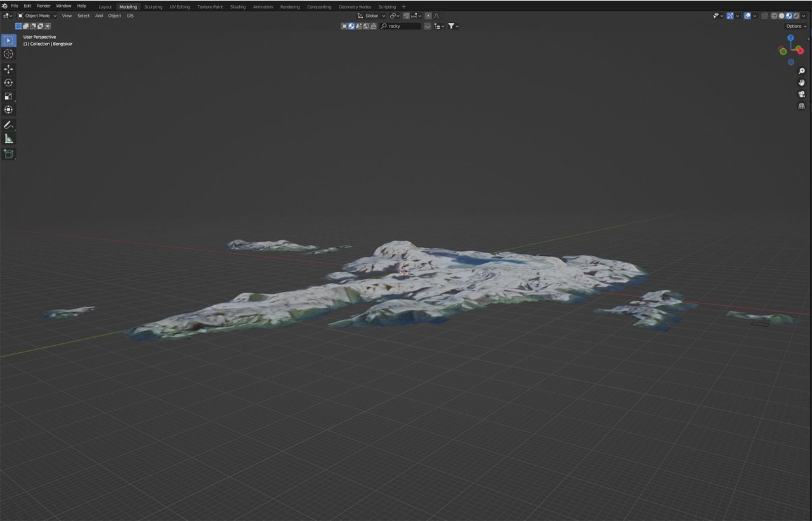
Task: Open the Render menu
Action: pos(44,6)
